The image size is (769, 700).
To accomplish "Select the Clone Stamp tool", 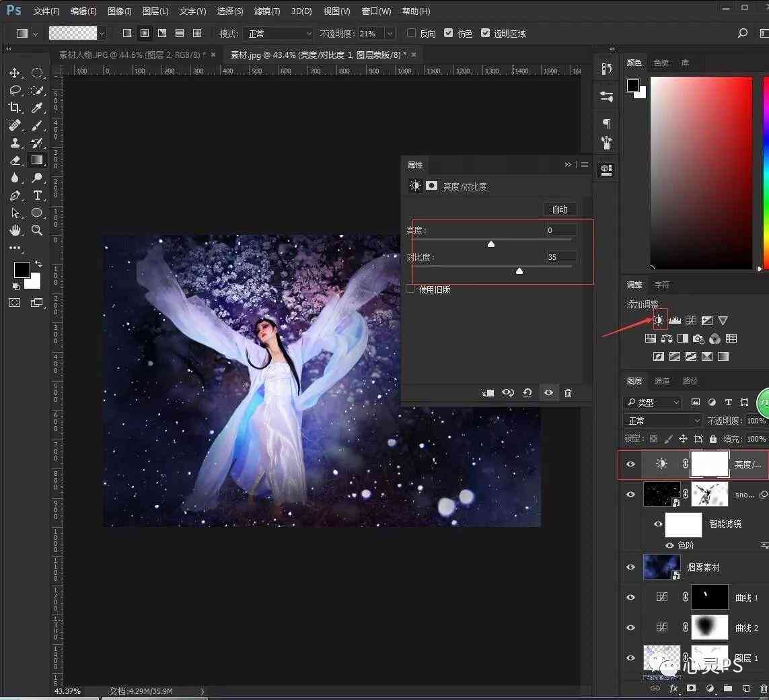I will tap(15, 143).
